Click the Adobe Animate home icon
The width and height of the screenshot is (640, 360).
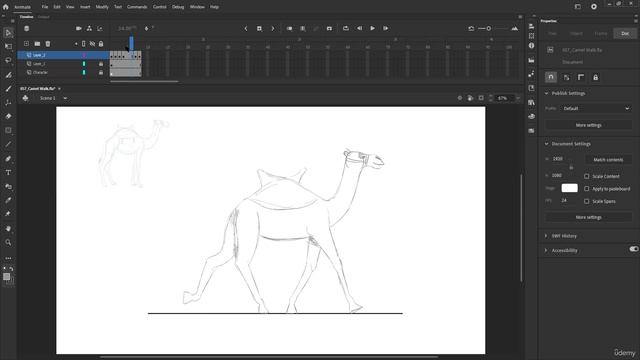(6, 7)
